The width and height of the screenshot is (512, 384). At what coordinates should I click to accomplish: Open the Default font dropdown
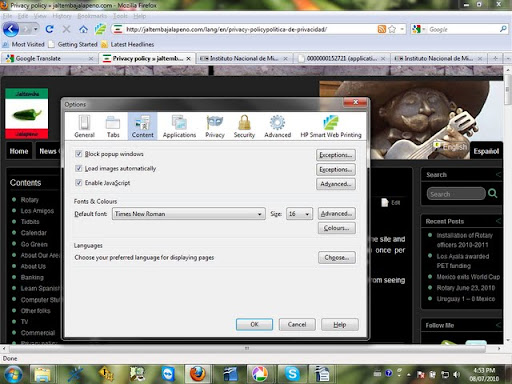point(189,214)
